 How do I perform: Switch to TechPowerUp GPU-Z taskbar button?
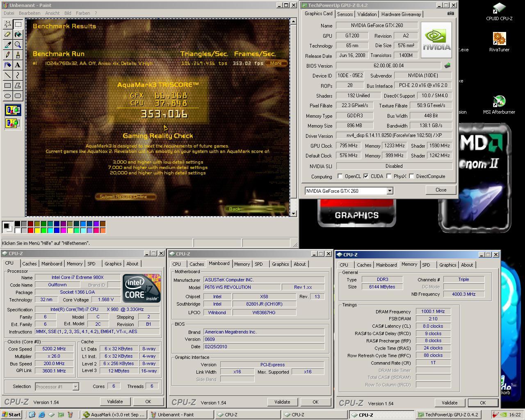click(x=448, y=415)
